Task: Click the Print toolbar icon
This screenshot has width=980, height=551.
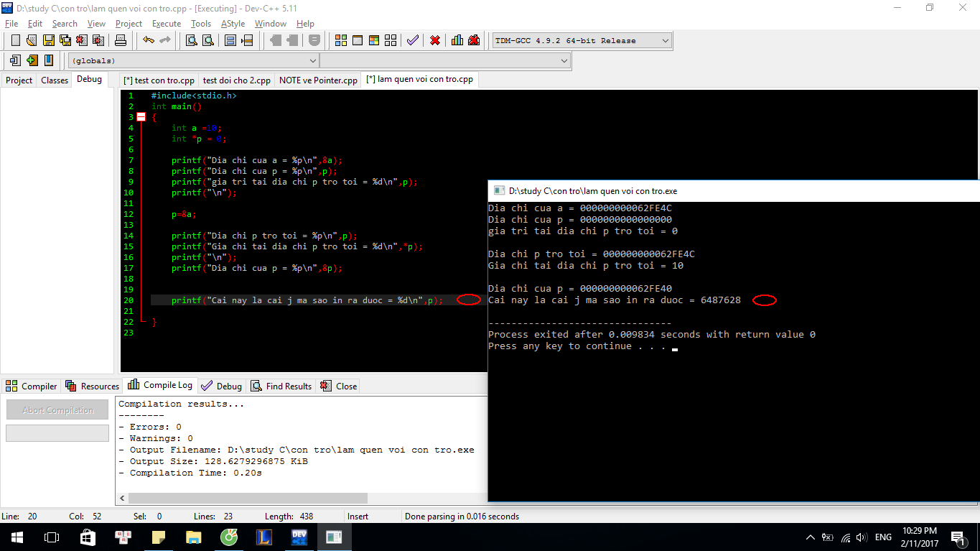Action: point(121,40)
